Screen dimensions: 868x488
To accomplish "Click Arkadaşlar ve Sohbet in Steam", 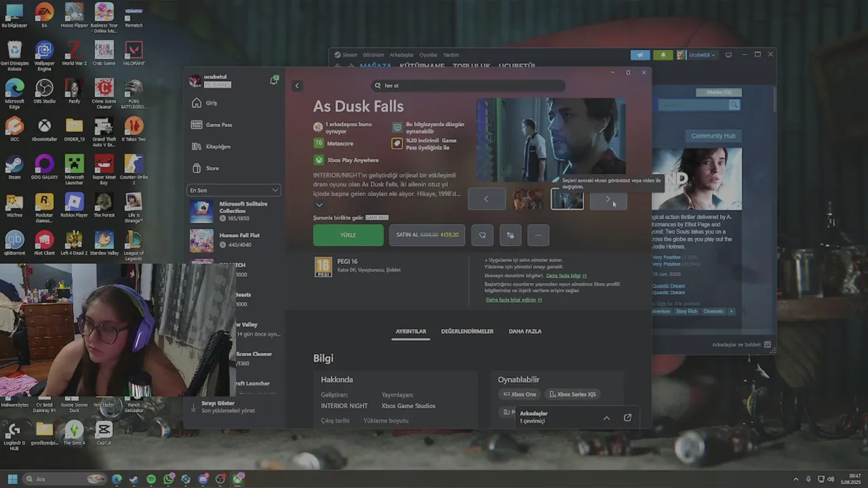I will point(741,345).
